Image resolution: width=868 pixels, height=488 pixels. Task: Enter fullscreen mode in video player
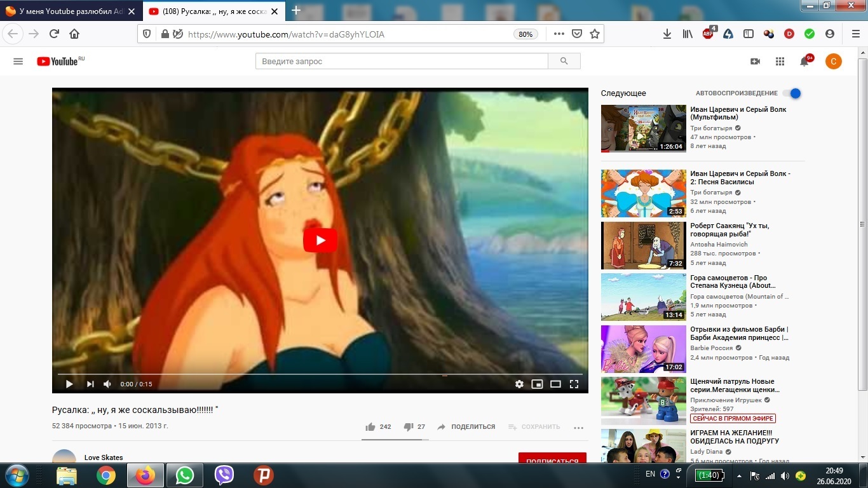(x=574, y=384)
